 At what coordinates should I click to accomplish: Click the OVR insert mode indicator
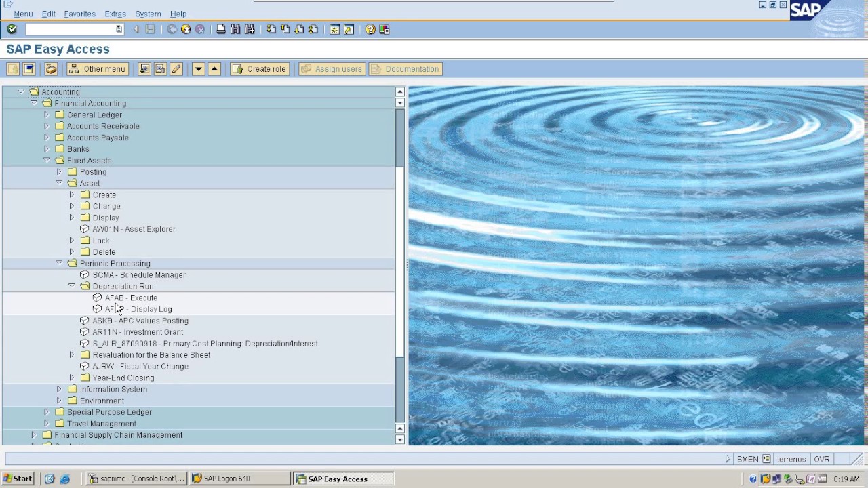pyautogui.click(x=822, y=459)
